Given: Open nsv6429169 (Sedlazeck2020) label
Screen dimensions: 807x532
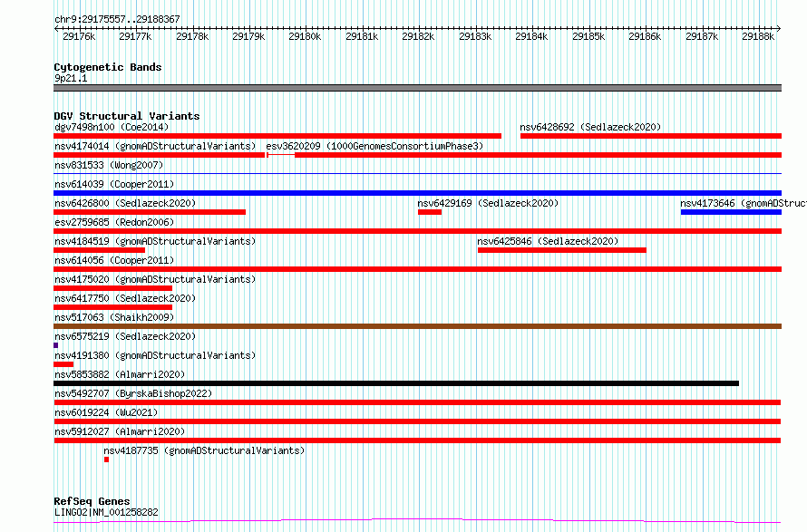Looking at the screenshot, I should [x=488, y=203].
